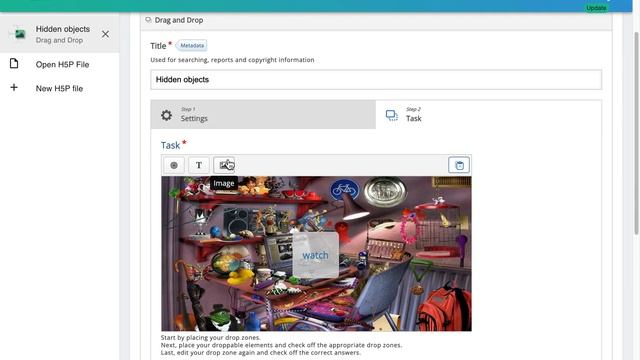Viewport: 640px width, 360px height.
Task: Click the Settings gear icon
Action: point(166,115)
